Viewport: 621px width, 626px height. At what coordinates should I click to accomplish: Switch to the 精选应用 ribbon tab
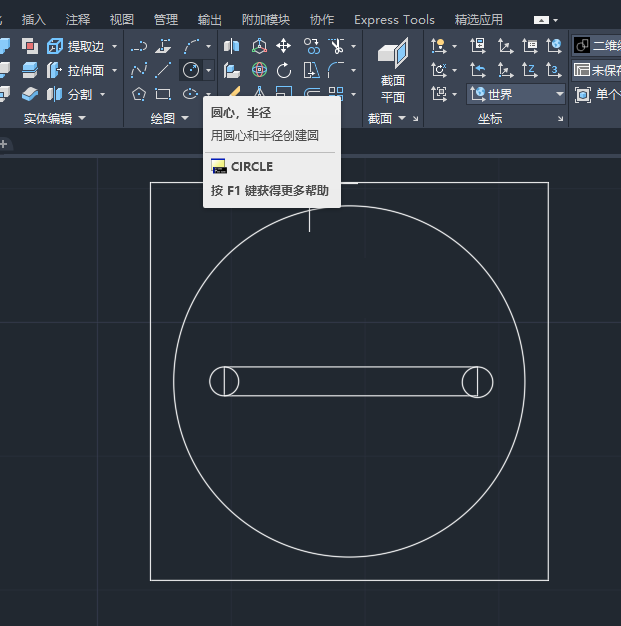point(478,20)
